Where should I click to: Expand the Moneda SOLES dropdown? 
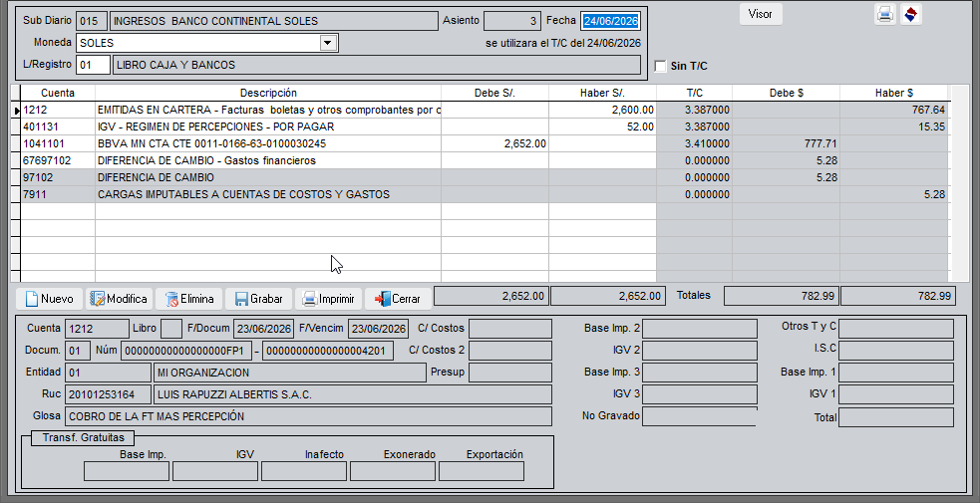(328, 43)
